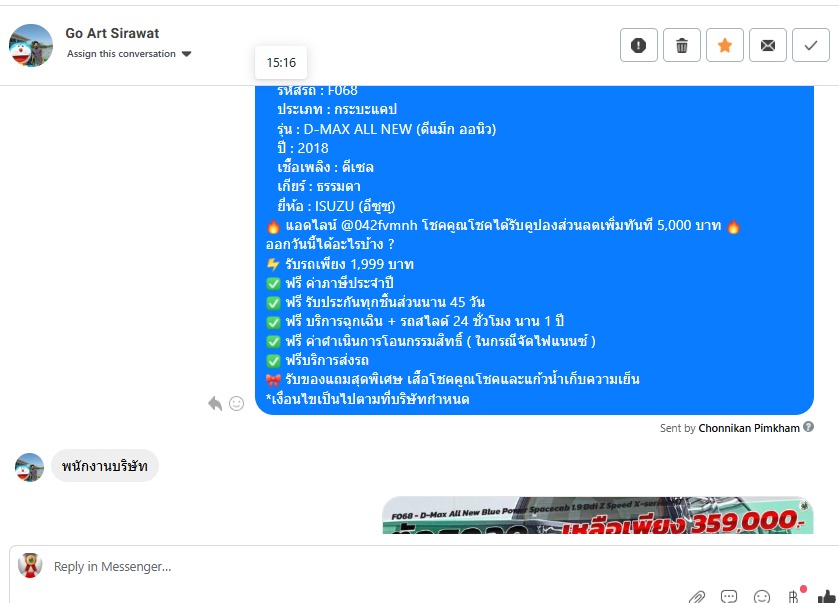Send a thumbs-up like
Image resolution: width=839 pixels, height=603 pixels.
(827, 596)
